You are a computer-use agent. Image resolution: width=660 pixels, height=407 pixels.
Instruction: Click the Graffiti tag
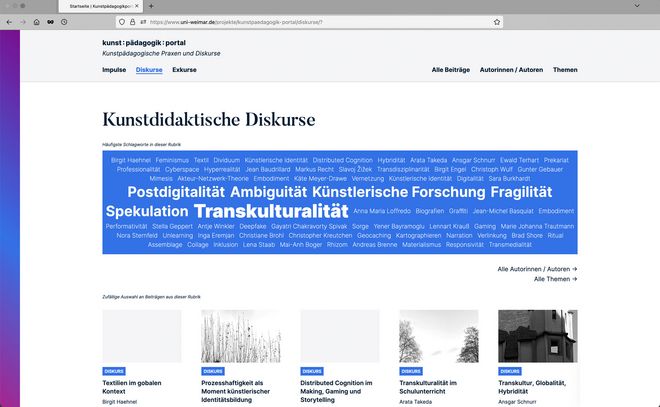coord(458,211)
